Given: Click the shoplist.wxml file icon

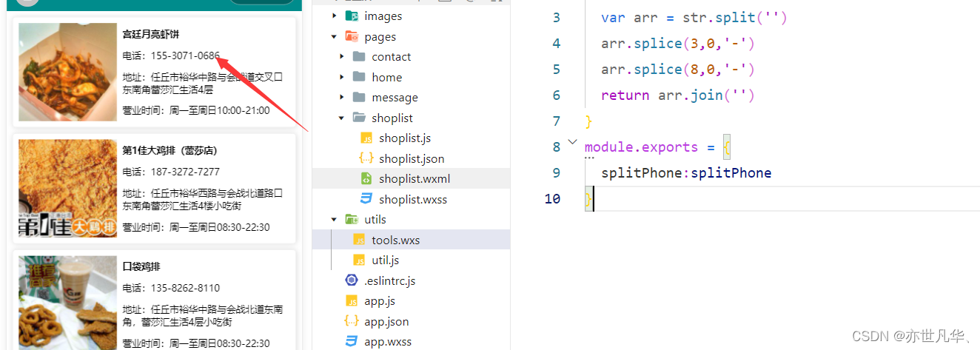Looking at the screenshot, I should [366, 178].
